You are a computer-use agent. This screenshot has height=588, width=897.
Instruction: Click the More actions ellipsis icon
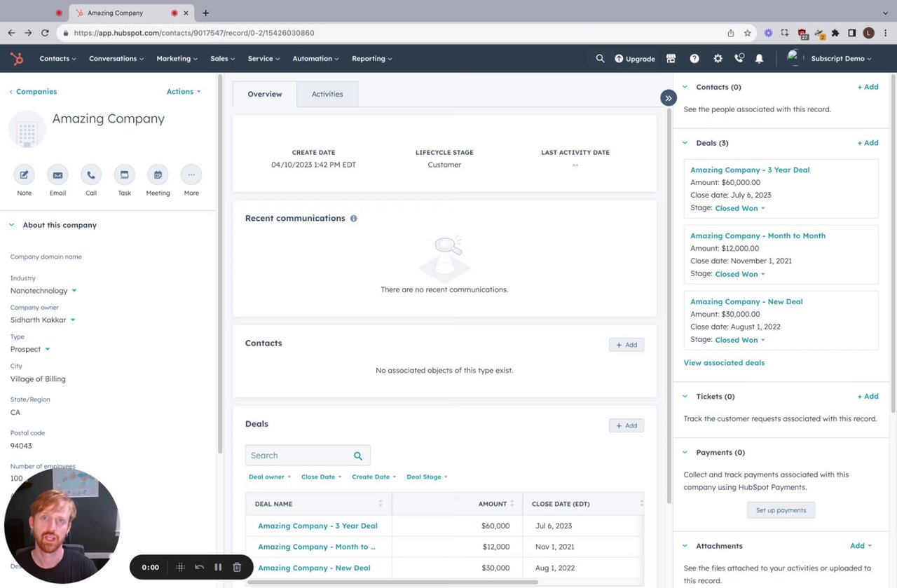191,175
